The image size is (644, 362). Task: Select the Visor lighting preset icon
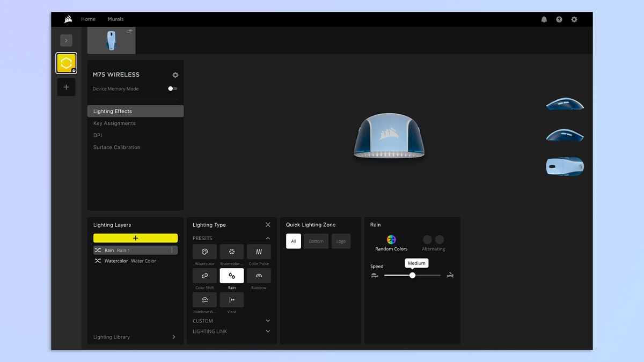click(231, 300)
